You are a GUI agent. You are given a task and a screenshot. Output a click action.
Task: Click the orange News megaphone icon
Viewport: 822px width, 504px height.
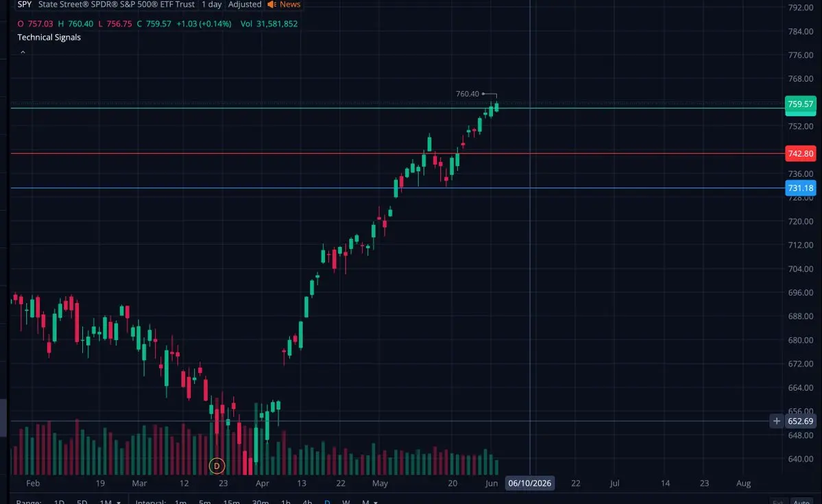[271, 4]
